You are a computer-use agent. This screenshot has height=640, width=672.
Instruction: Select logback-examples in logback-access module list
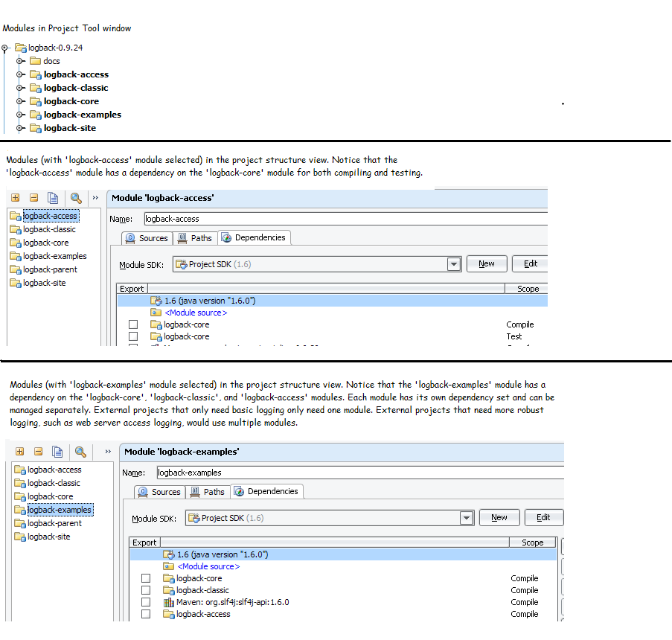pyautogui.click(x=55, y=256)
